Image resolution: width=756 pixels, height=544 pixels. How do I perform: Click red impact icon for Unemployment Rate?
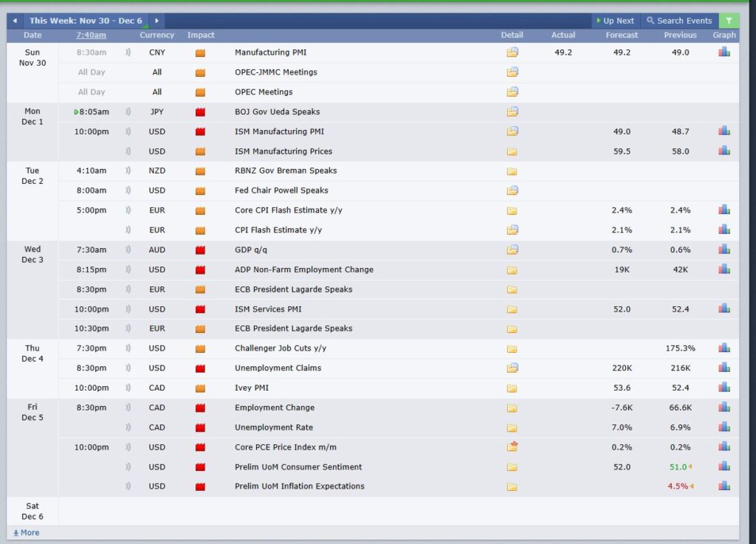click(x=200, y=427)
